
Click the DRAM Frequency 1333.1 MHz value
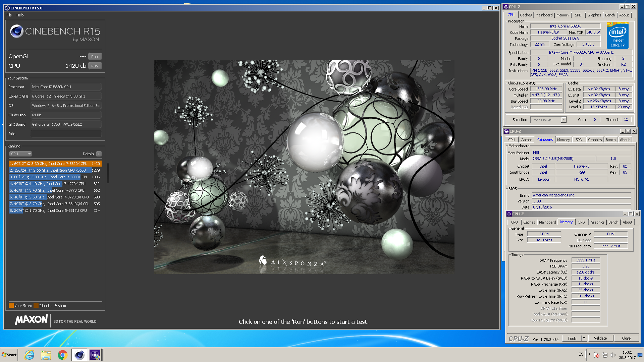point(586,260)
